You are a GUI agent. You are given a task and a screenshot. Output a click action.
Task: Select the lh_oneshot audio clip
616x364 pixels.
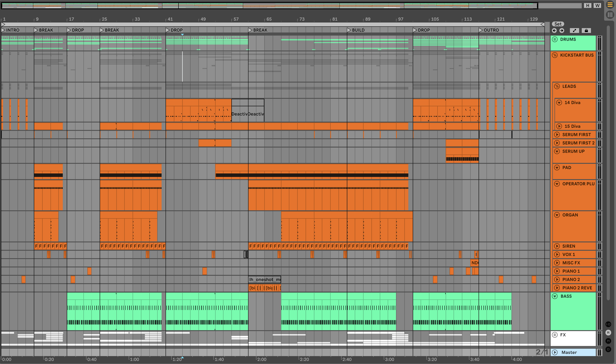pos(264,279)
